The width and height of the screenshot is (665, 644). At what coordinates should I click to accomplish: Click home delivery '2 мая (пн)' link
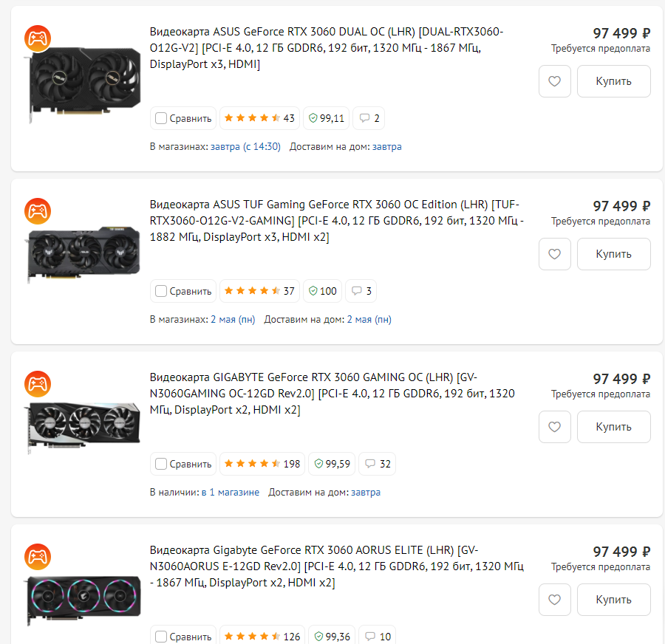pyautogui.click(x=369, y=319)
